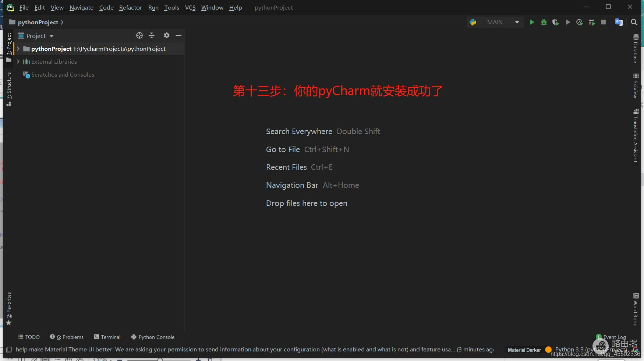
Task: Click the Material Darker theme indicator
Action: (x=524, y=350)
